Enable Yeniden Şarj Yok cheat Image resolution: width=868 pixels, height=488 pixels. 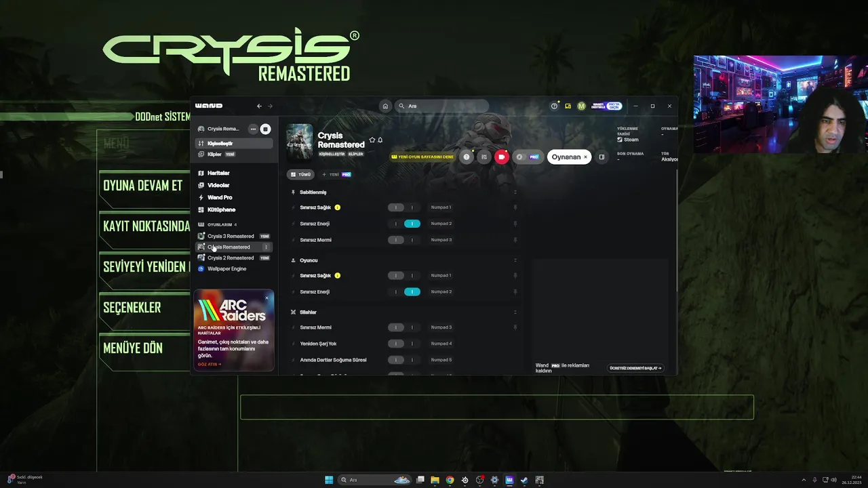[x=404, y=344]
